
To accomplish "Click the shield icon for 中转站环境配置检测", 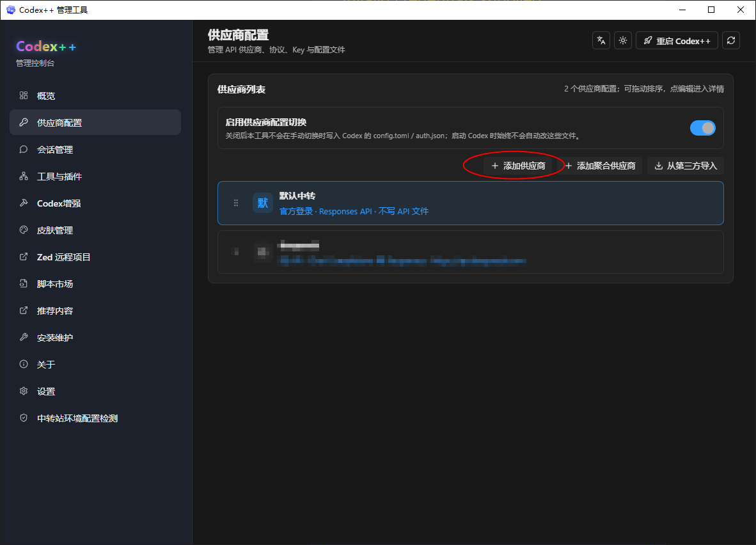I will pyautogui.click(x=23, y=418).
